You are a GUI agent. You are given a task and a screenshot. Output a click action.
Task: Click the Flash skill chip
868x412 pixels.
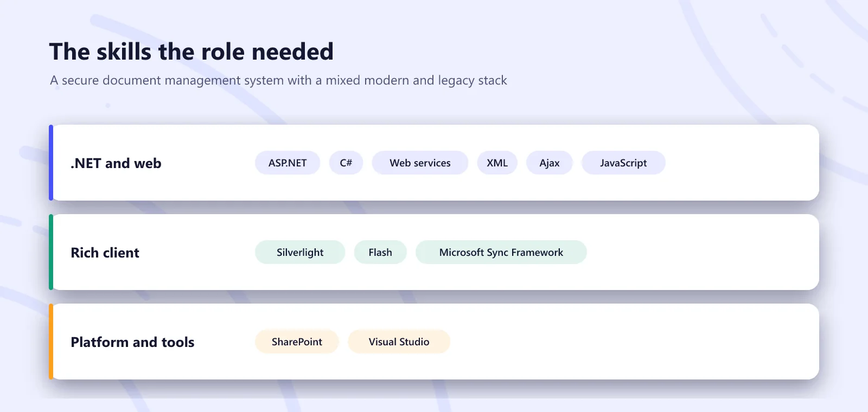380,252
